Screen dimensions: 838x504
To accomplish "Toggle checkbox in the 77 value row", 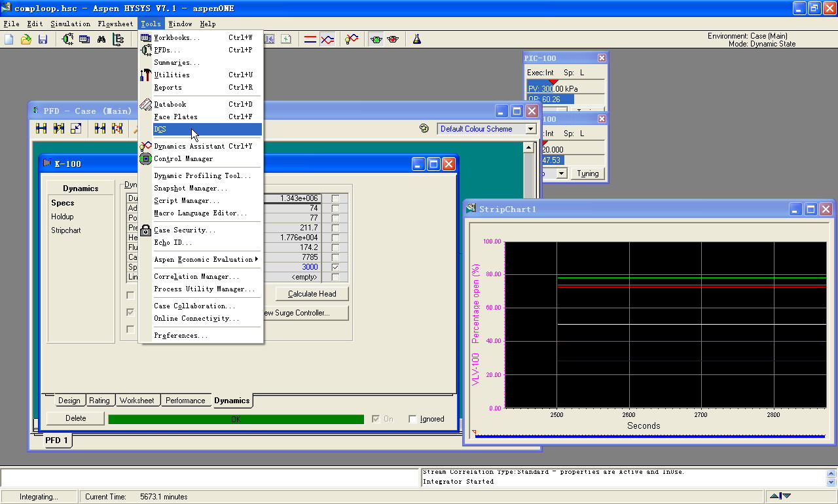I will 336,218.
